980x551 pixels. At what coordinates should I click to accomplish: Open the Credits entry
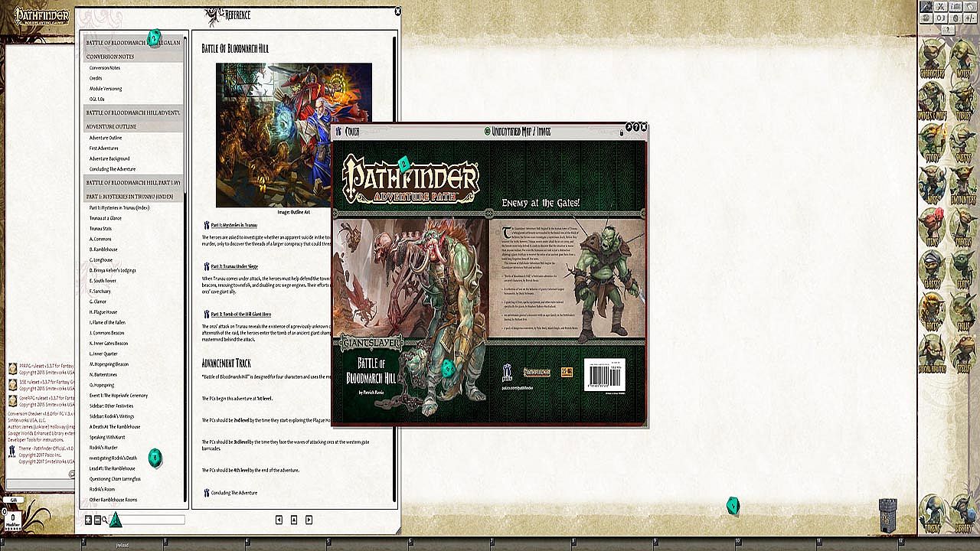96,78
